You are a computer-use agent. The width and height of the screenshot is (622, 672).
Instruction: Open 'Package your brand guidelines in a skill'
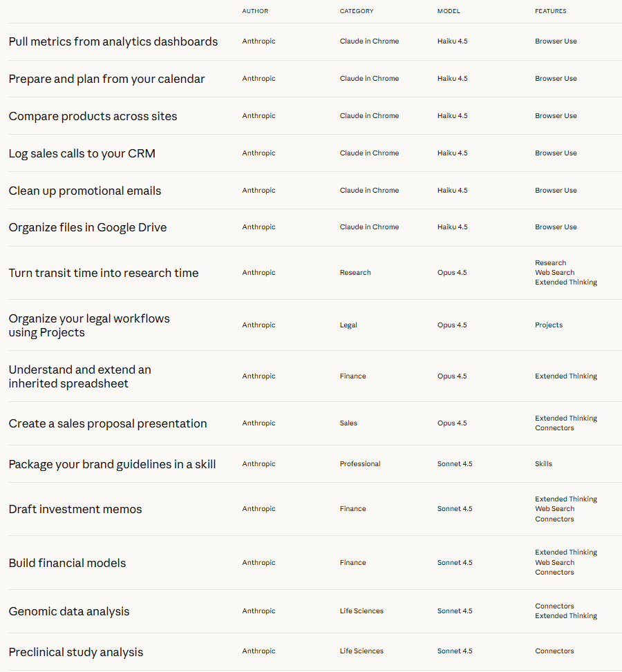[112, 464]
